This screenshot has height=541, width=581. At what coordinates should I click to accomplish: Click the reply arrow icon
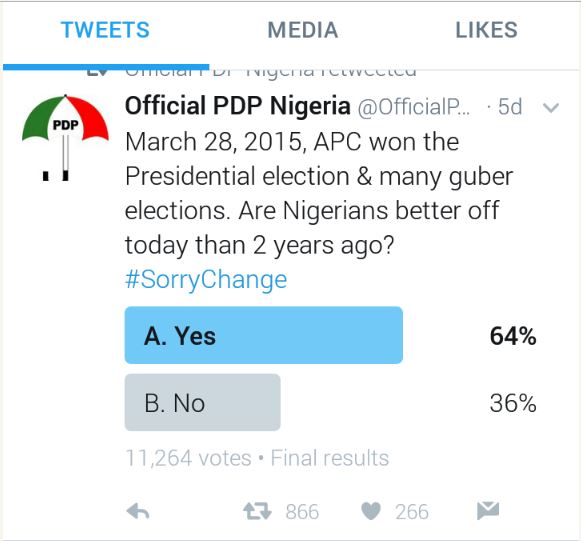click(138, 512)
